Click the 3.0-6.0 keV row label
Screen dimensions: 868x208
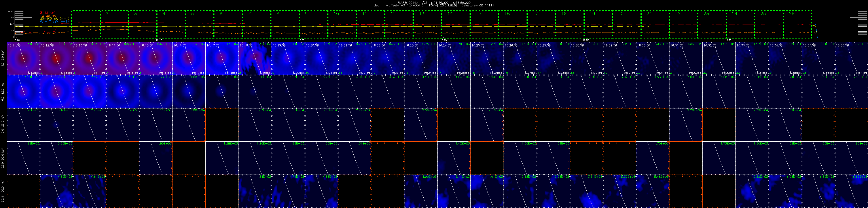3,58
